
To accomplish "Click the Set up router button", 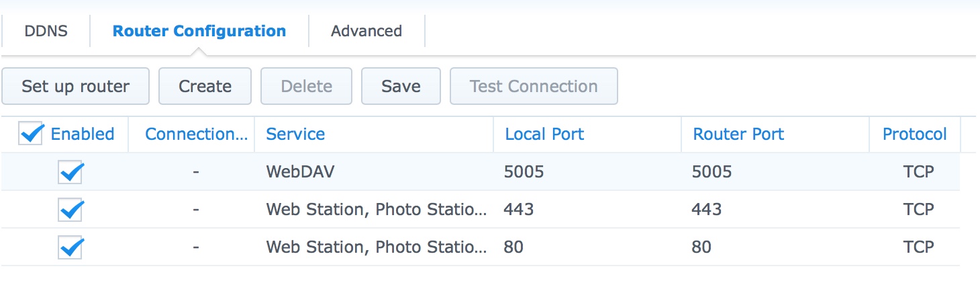I will [x=76, y=86].
